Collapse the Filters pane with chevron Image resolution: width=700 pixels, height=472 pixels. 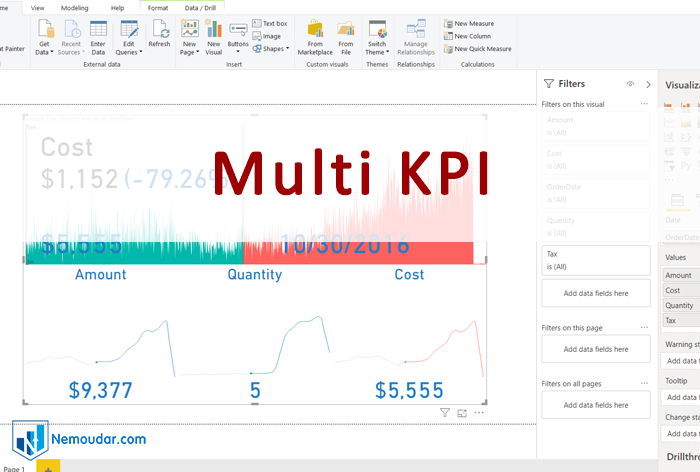(648, 85)
